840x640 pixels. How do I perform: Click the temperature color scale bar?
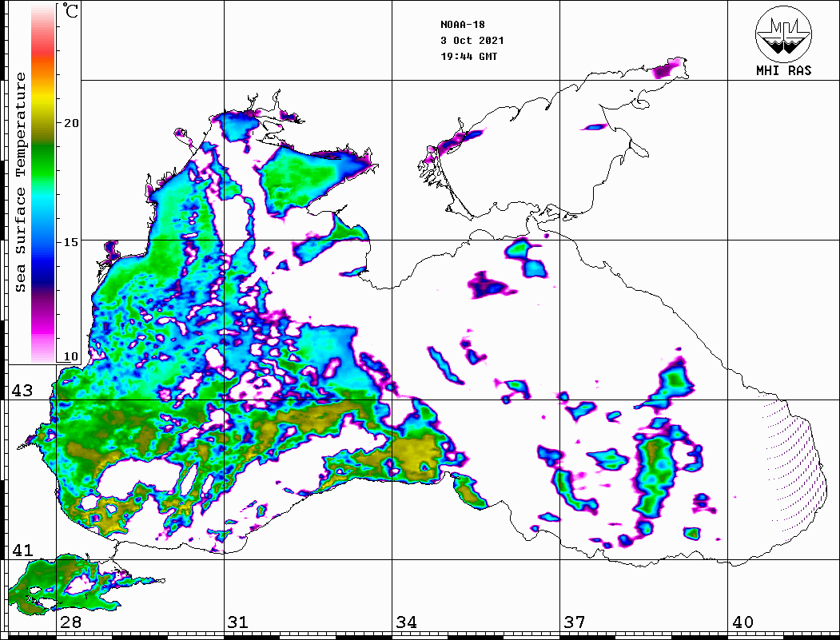[43, 183]
